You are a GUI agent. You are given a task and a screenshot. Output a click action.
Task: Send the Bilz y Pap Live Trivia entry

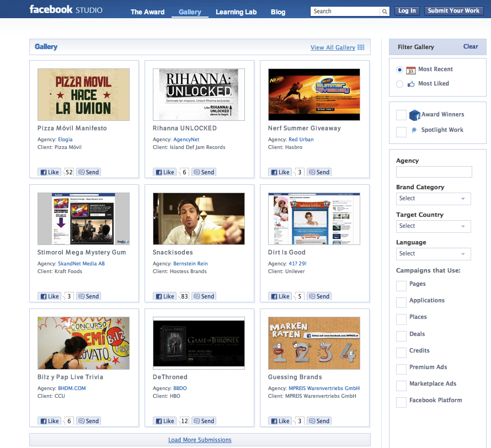click(89, 421)
